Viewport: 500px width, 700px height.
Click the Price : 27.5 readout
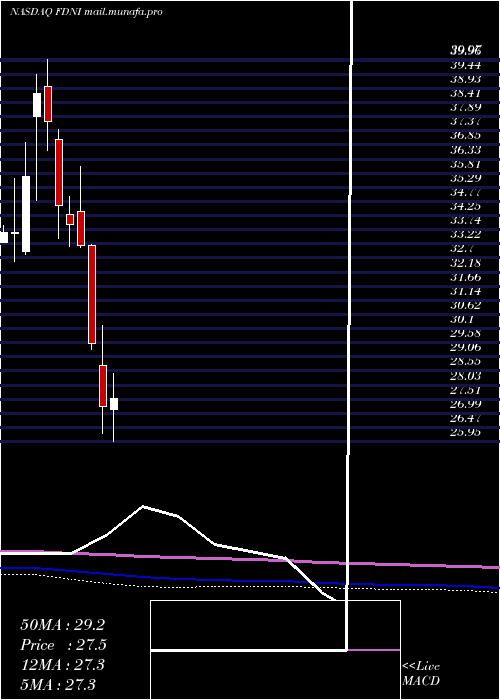(63, 645)
